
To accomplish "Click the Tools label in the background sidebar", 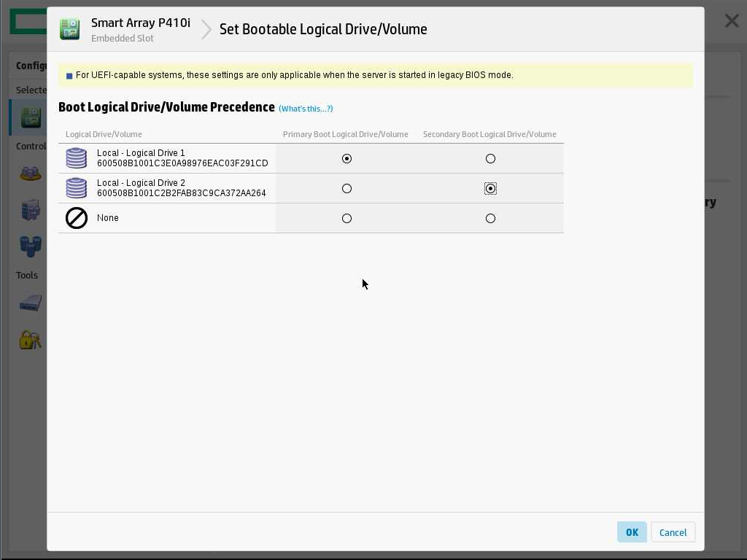I will pyautogui.click(x=27, y=275).
